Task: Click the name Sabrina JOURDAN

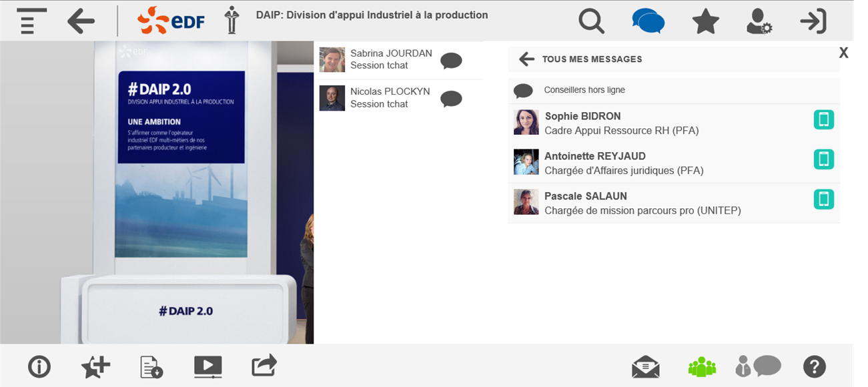Action: click(391, 53)
